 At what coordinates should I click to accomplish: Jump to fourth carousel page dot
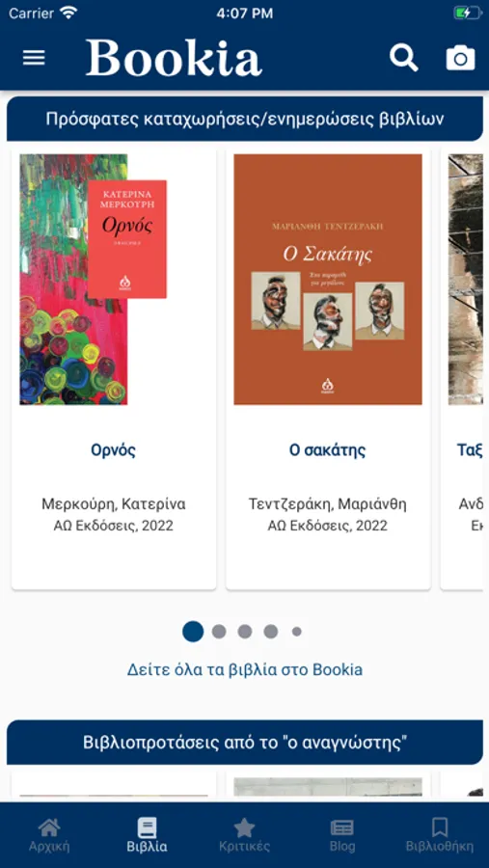point(270,631)
